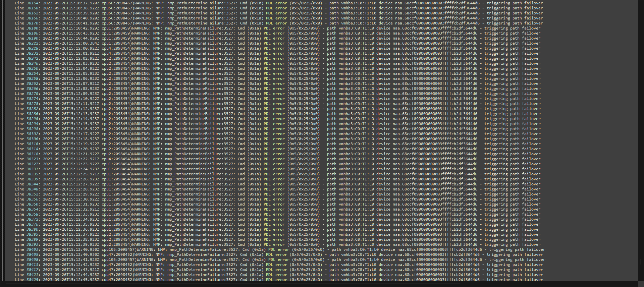Open result entry Line 38258
This screenshot has height=287, width=644.
pos(278,78)
